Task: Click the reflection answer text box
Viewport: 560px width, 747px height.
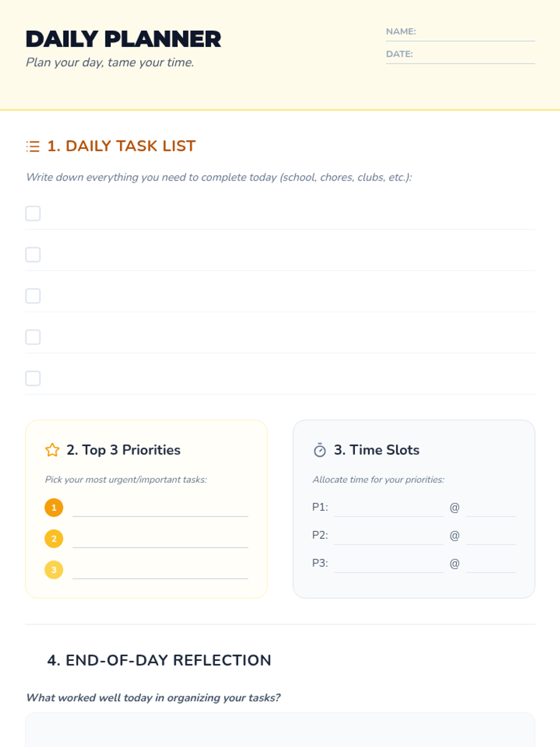Action: 280,730
